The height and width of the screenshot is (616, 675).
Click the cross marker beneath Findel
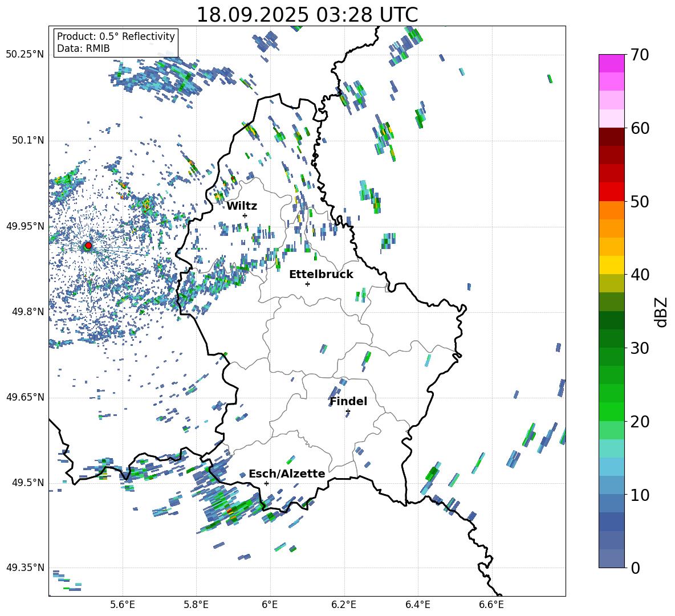(x=348, y=411)
